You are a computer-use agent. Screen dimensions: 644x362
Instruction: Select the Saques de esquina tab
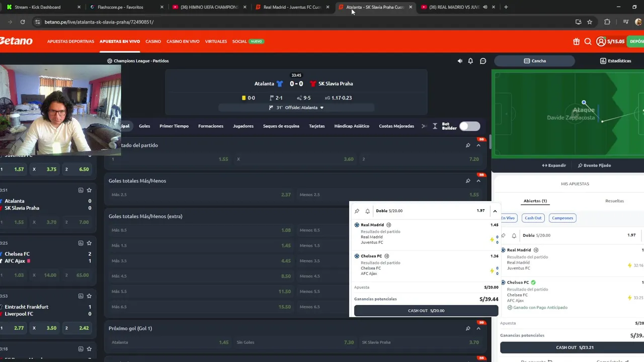(281, 126)
